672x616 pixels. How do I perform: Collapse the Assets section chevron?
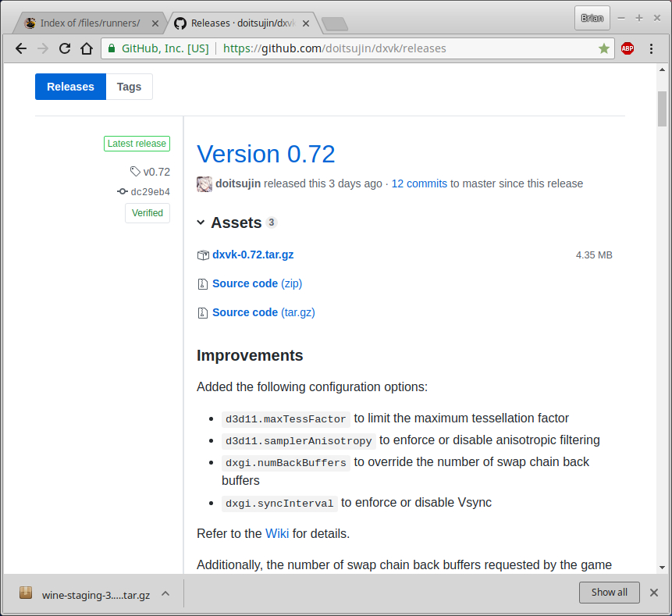click(201, 222)
